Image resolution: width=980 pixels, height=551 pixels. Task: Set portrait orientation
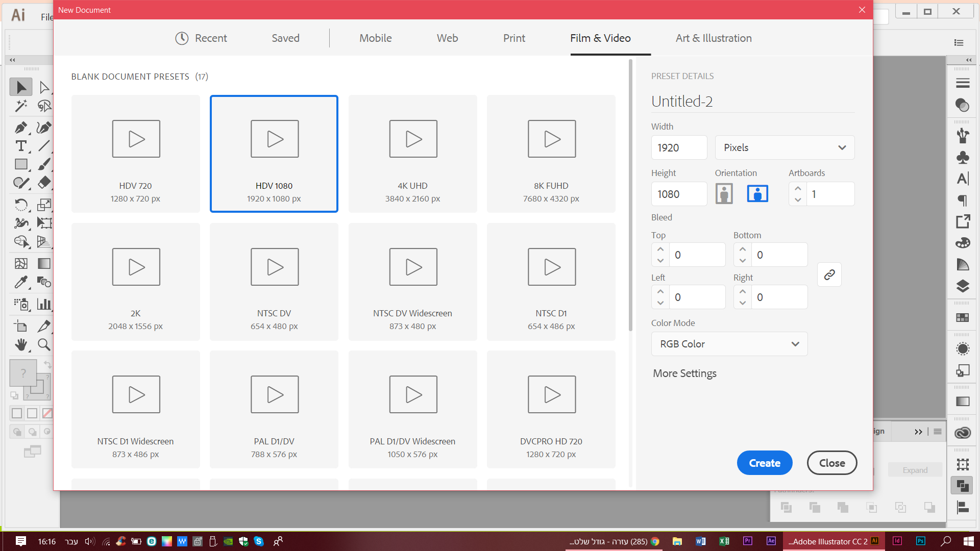tap(724, 194)
